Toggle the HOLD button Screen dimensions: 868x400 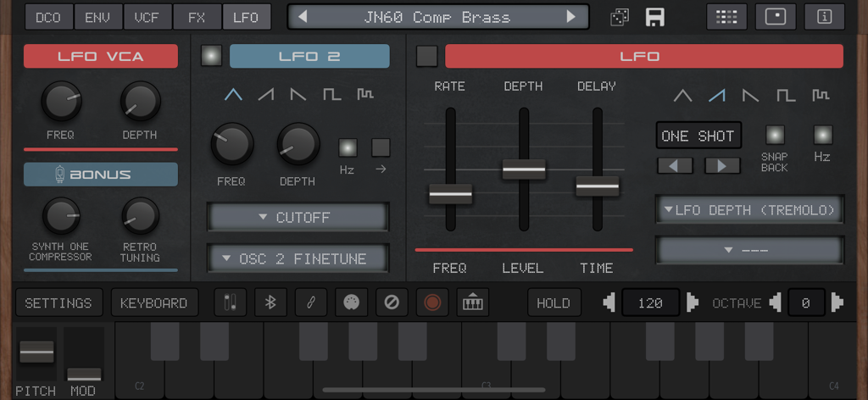pos(554,303)
